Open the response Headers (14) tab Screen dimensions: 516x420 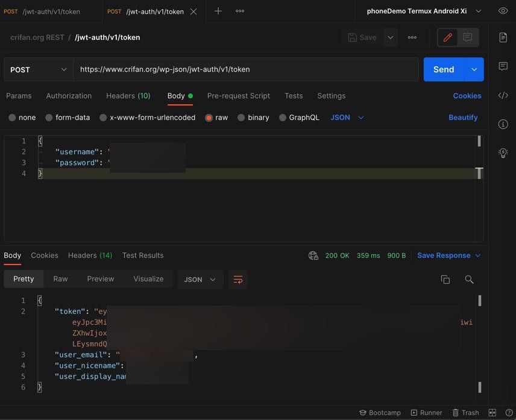point(90,255)
